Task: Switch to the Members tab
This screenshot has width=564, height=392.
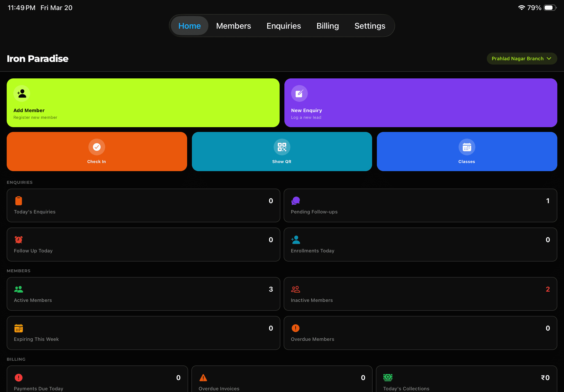Action: click(233, 26)
